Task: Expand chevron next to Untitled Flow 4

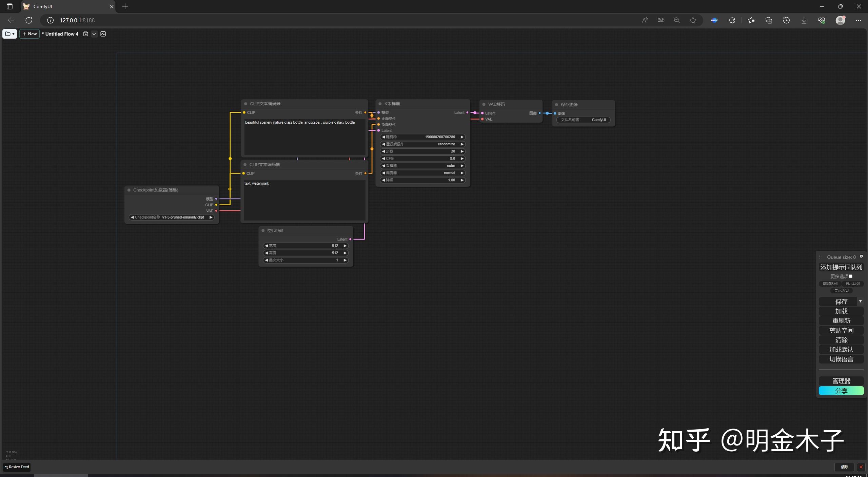Action: click(94, 34)
